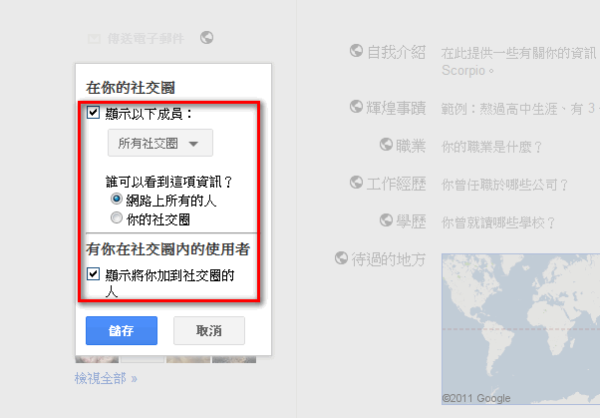Click the arrow on 所有社交圈 dropdown
This screenshot has width=600, height=418.
194,144
